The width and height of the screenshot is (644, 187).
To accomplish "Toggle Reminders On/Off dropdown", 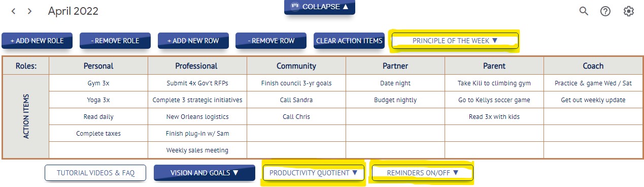I will 422,173.
